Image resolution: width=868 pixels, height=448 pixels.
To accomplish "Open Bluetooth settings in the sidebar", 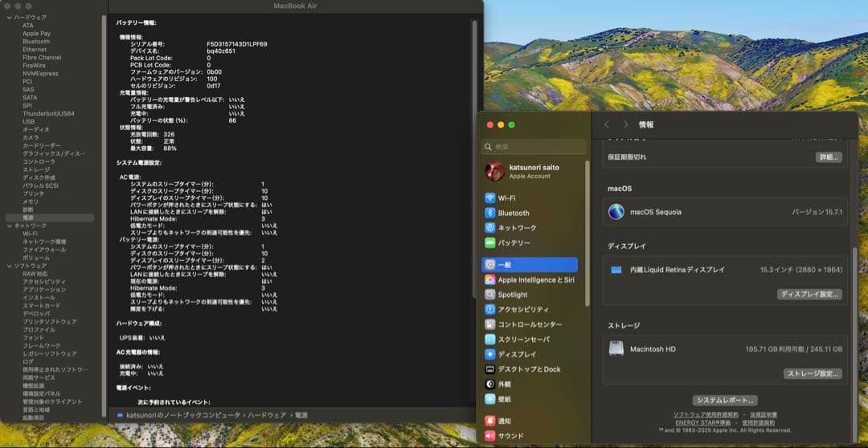I will (x=513, y=214).
